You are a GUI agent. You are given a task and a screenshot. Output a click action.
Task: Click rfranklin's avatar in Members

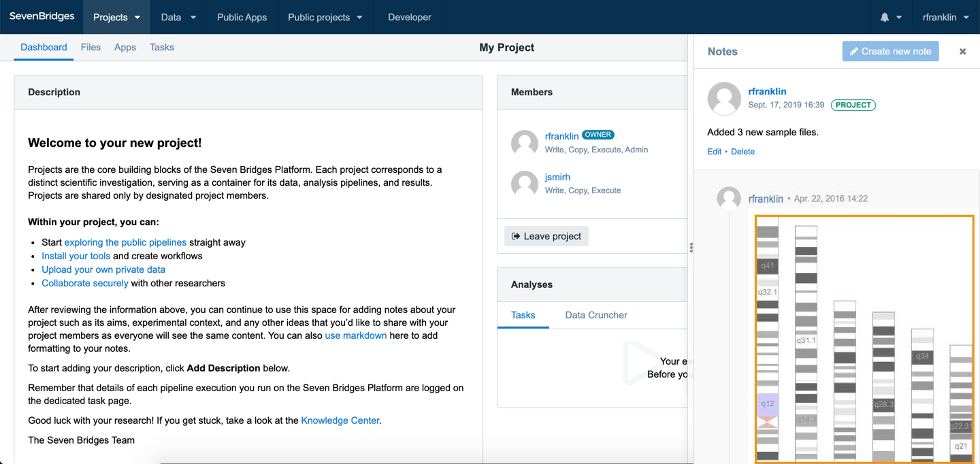pos(525,143)
